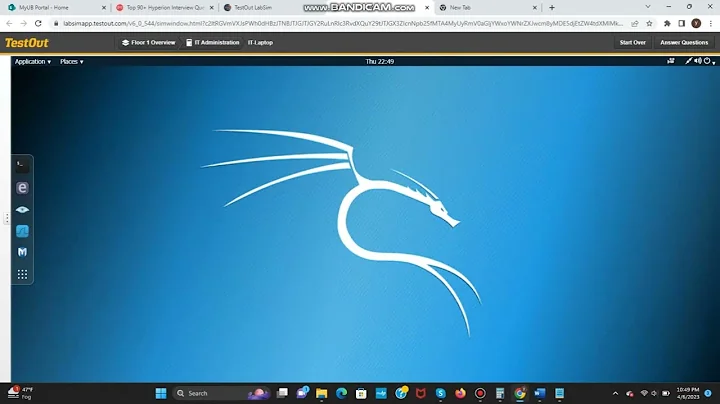Show hidden system tray icons
This screenshot has width=720, height=404.
click(615, 393)
